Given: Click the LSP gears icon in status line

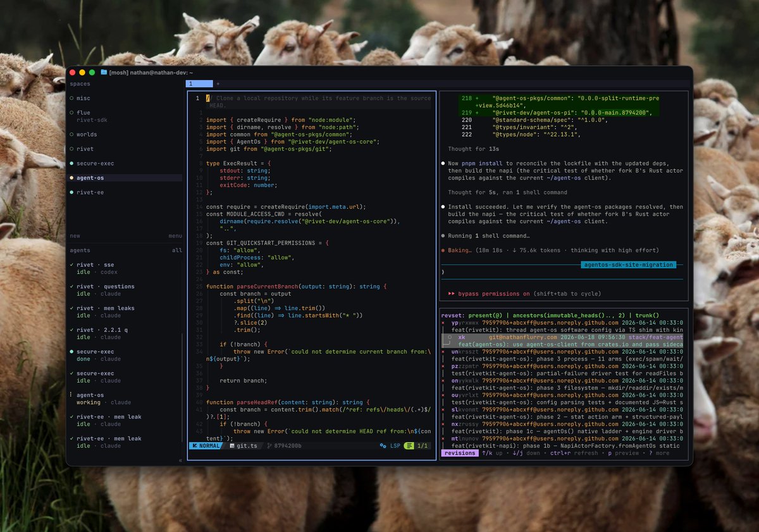Looking at the screenshot, I should pos(383,446).
